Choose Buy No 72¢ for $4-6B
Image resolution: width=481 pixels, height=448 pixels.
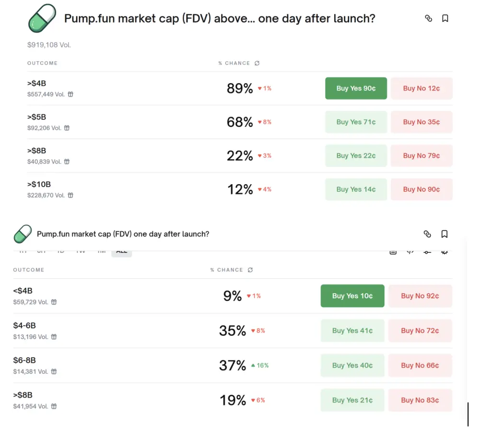click(x=420, y=330)
